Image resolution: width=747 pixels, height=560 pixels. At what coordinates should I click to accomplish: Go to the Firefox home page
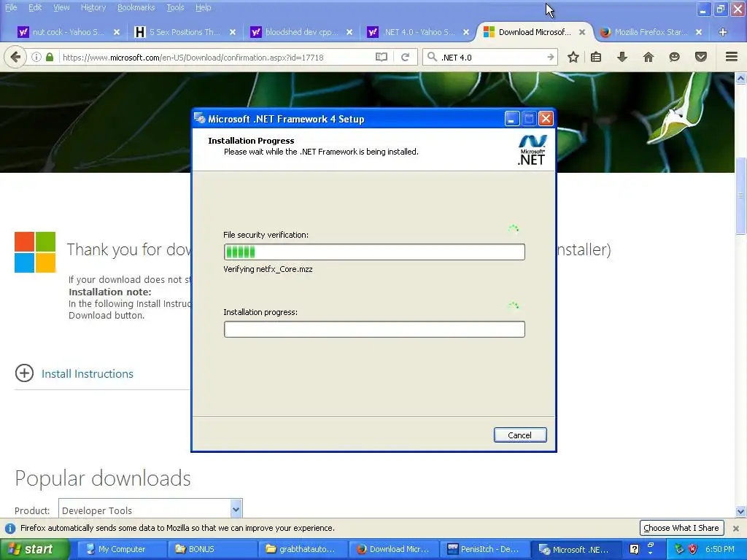tap(649, 57)
